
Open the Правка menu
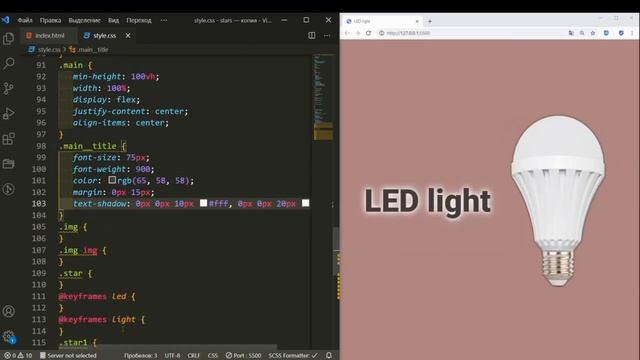pos(50,20)
